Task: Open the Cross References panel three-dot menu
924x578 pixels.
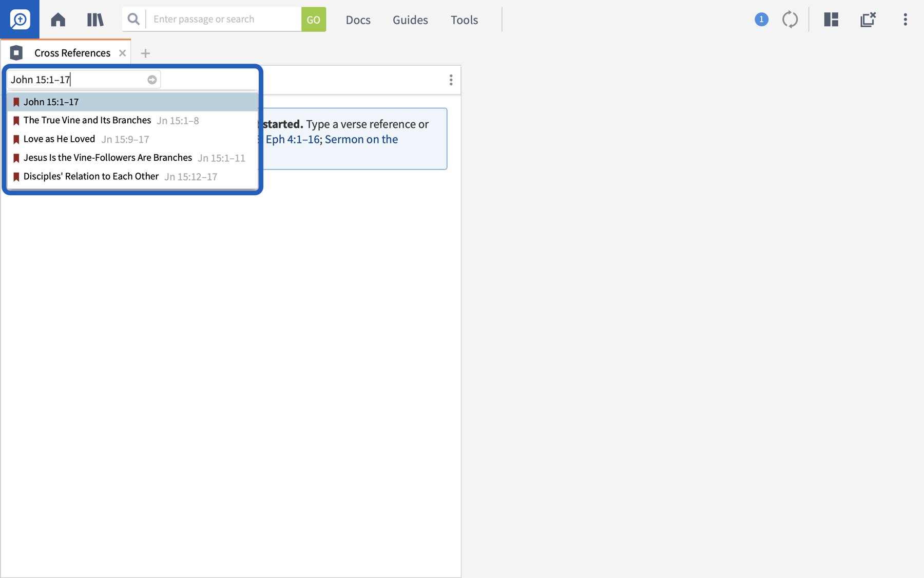Action: tap(451, 80)
